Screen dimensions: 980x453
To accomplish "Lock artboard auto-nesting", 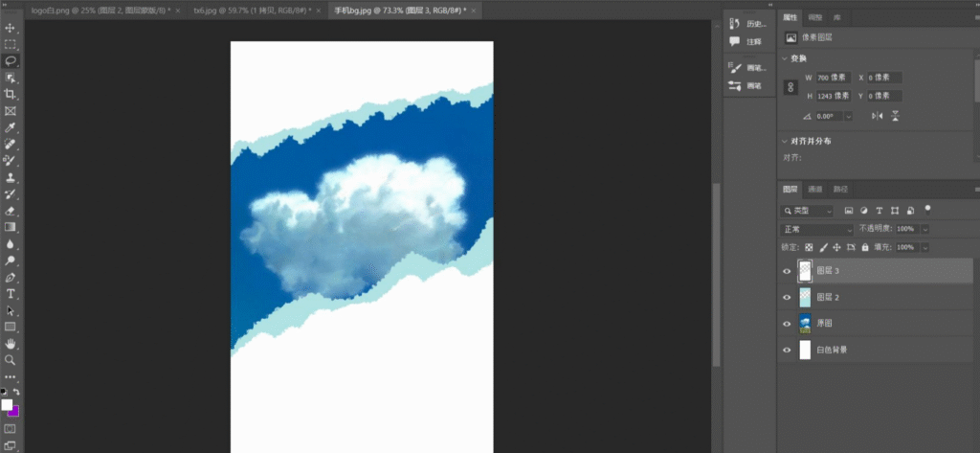I will (851, 247).
